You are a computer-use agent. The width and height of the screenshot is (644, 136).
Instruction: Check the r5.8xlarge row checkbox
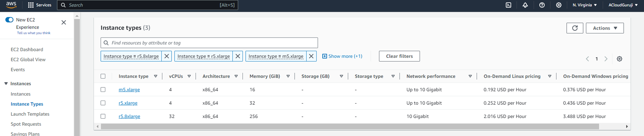coord(103,116)
